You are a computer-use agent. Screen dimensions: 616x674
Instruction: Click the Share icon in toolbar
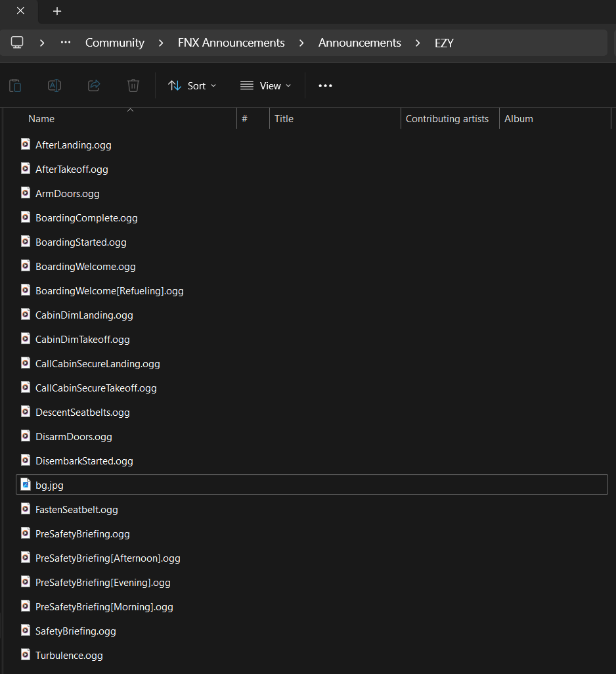click(94, 85)
